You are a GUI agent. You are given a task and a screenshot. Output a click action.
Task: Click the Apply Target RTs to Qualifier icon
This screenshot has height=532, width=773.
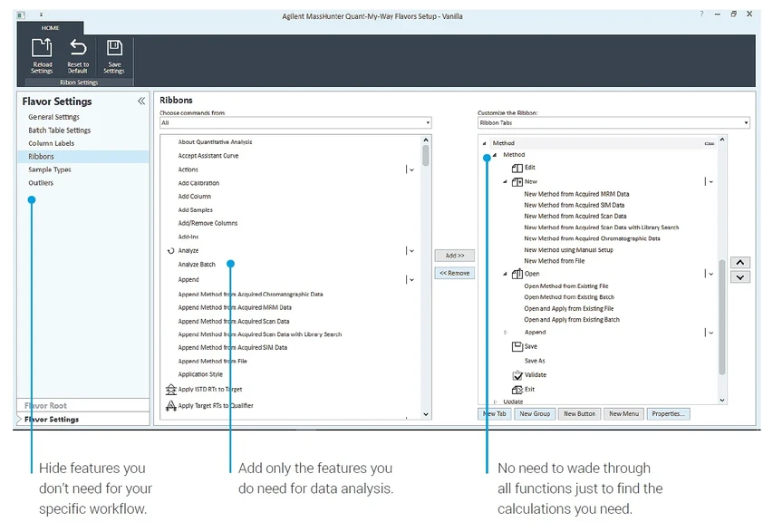[171, 406]
